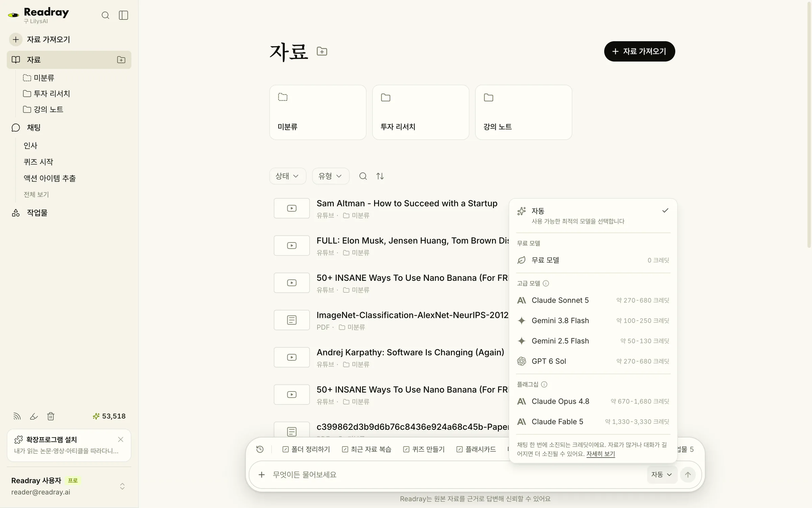Open 투자 리서치 folder card
Viewport: 812px width, 508px height.
[421, 112]
